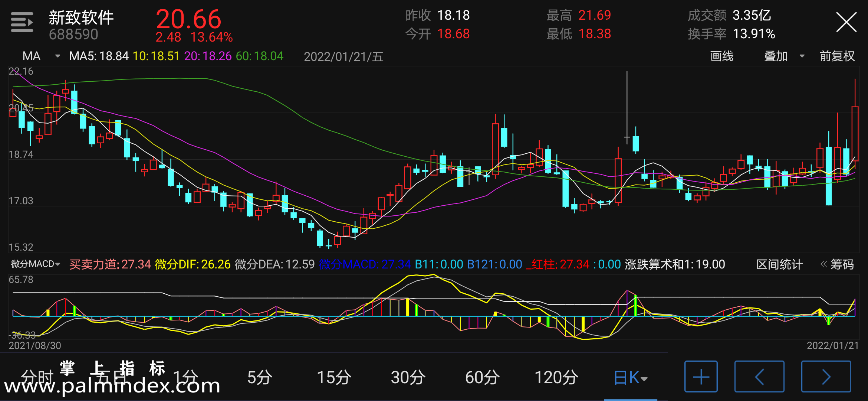
Task: Click the stock name 新致软件
Action: (81, 17)
